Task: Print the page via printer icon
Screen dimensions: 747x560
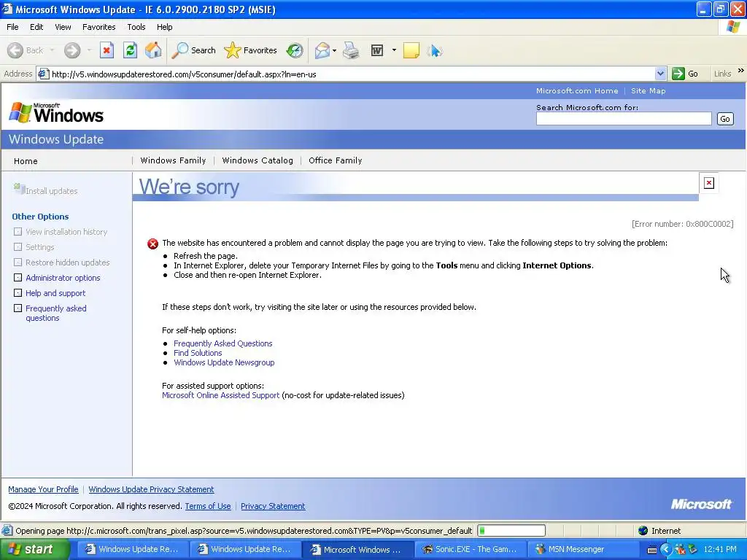Action: click(x=351, y=50)
